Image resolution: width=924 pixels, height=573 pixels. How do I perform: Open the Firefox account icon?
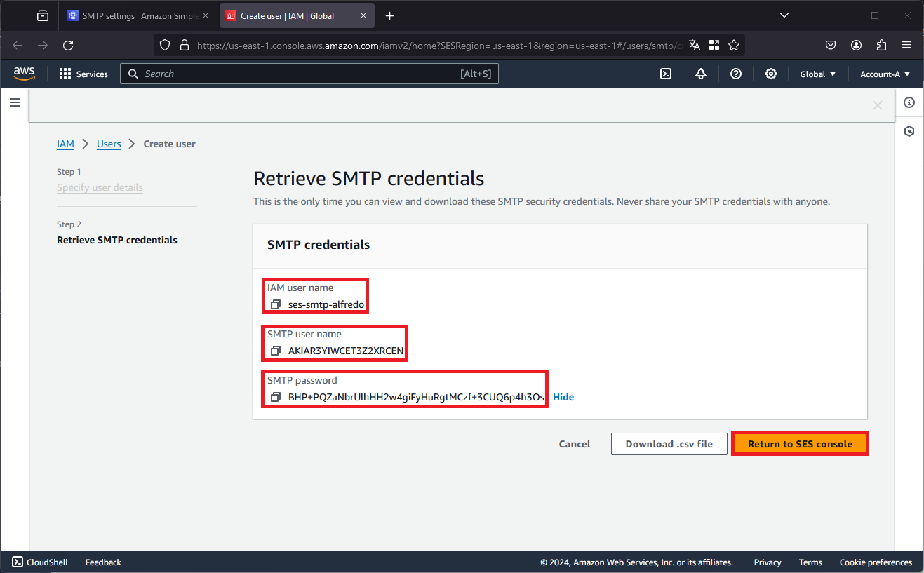[x=856, y=45]
